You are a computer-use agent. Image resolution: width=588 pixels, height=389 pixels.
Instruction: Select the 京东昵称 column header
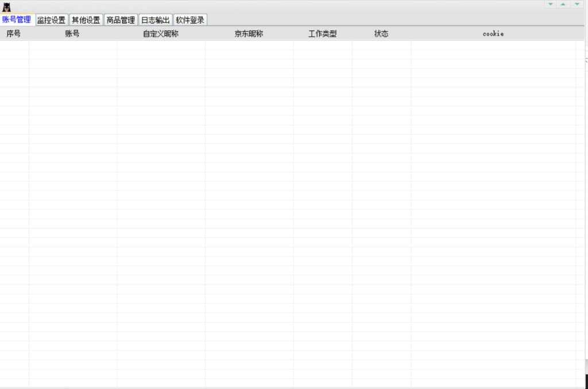249,34
